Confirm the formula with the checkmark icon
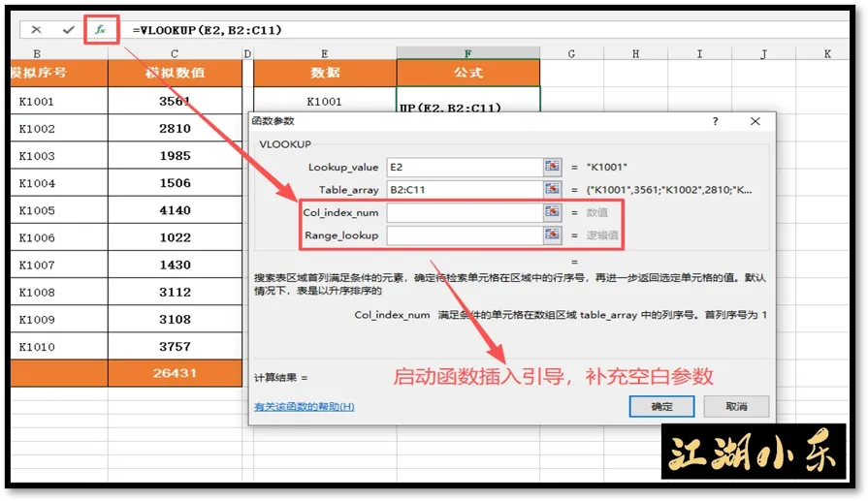 click(x=68, y=30)
